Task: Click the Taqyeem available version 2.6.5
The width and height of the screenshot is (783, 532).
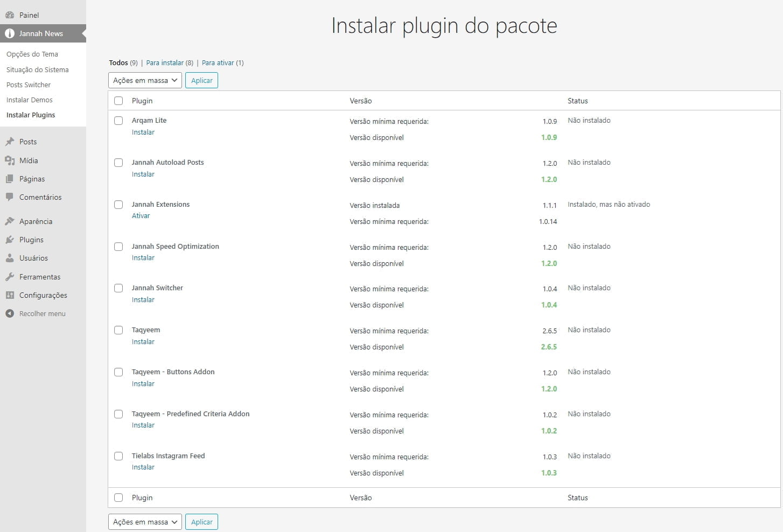Action: click(x=549, y=347)
